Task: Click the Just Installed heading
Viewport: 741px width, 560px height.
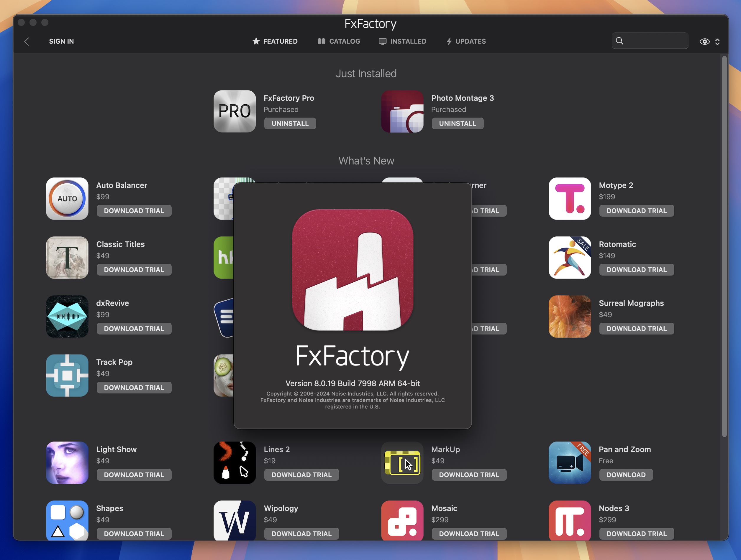Action: pos(366,74)
